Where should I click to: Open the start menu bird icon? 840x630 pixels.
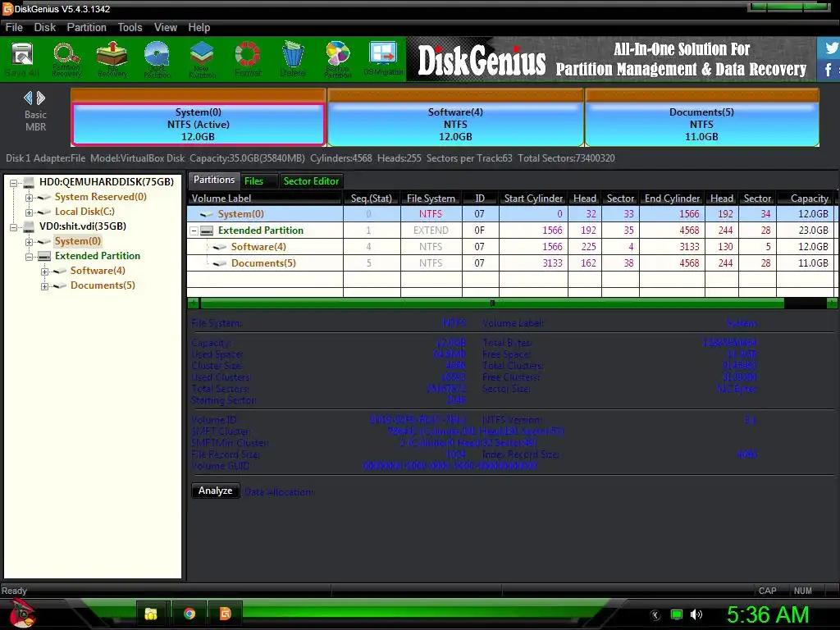pos(22,614)
